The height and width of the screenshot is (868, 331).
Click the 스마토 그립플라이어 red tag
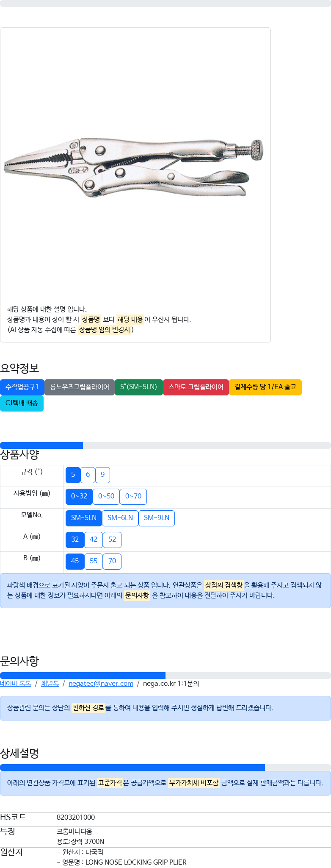click(196, 387)
